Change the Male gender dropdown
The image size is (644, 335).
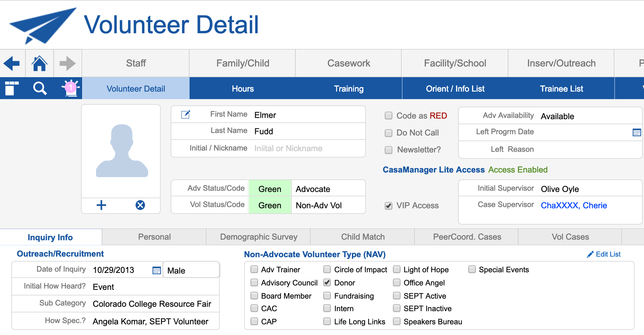[x=191, y=270]
